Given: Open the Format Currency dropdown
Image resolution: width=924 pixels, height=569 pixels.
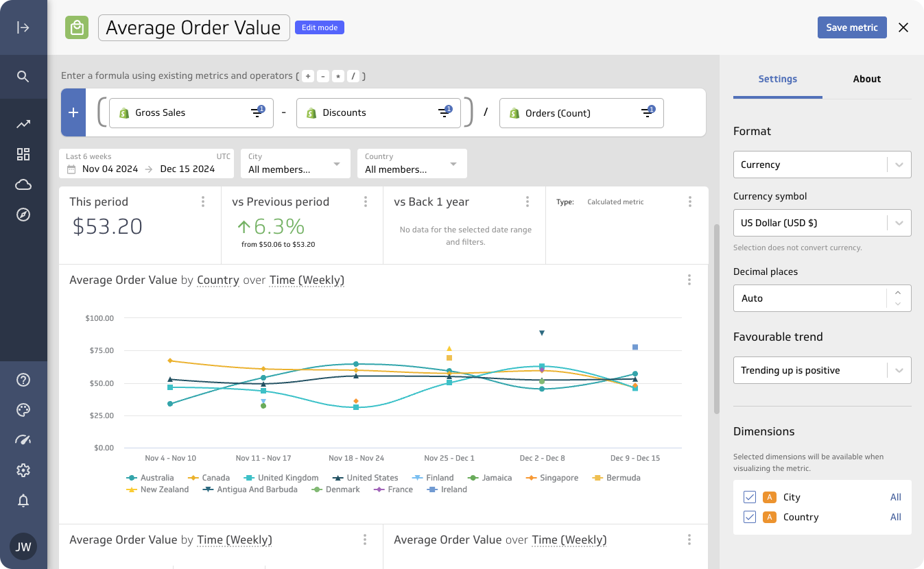Looking at the screenshot, I should click(x=822, y=165).
